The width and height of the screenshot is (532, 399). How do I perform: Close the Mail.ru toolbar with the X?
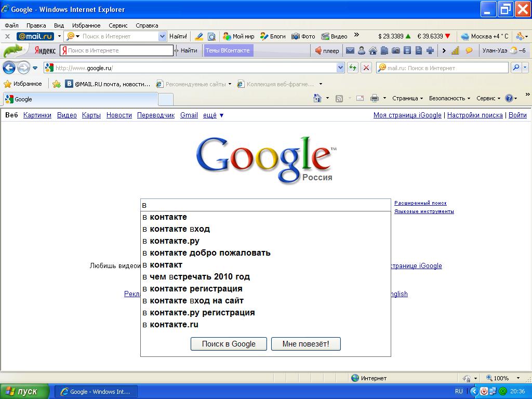coord(7,36)
